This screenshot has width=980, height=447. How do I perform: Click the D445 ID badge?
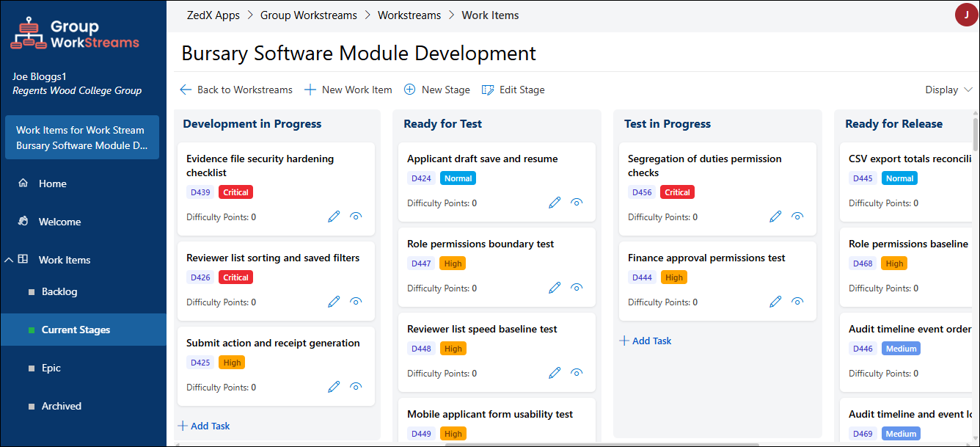(863, 178)
